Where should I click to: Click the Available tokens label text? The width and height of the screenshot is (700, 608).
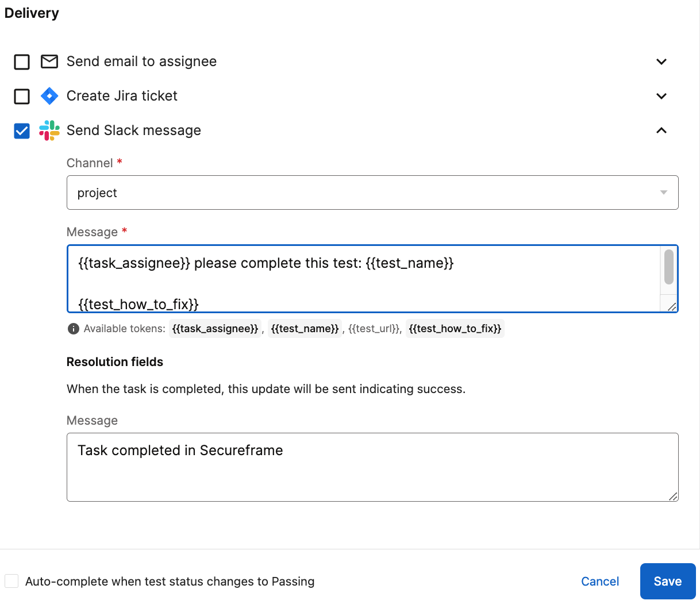click(124, 329)
